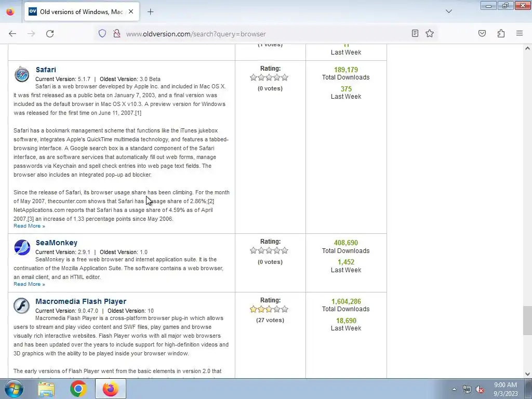The height and width of the screenshot is (399, 532).
Task: Rate SeaMonkey with the fifth star
Action: [x=285, y=251]
